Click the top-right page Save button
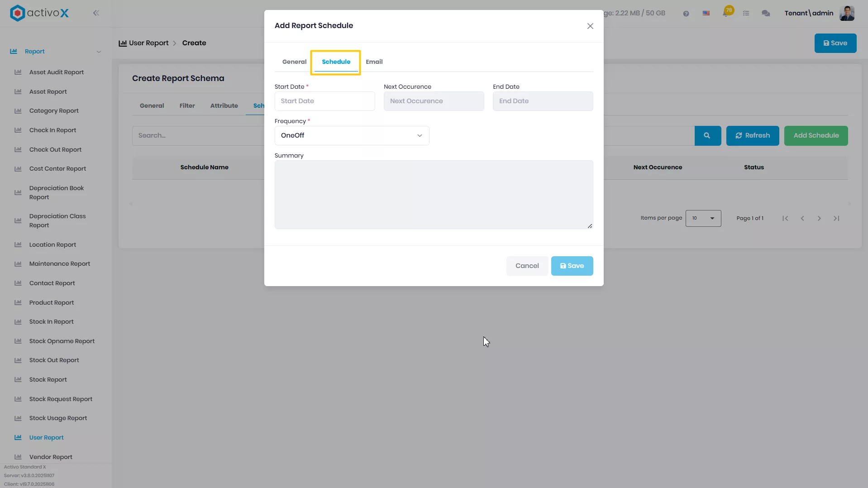 pyautogui.click(x=835, y=43)
